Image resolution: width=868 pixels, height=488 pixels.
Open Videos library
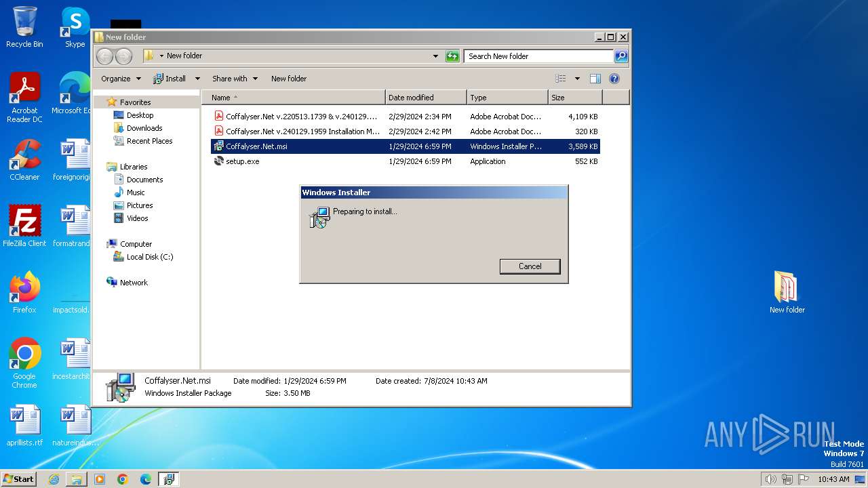pyautogui.click(x=137, y=218)
